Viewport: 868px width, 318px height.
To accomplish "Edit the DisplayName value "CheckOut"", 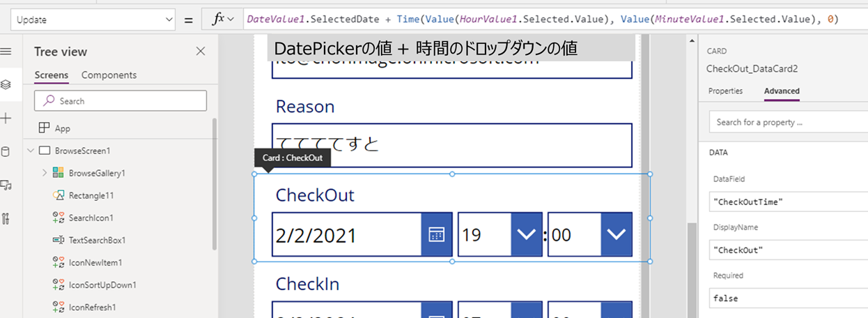I will coord(789,250).
